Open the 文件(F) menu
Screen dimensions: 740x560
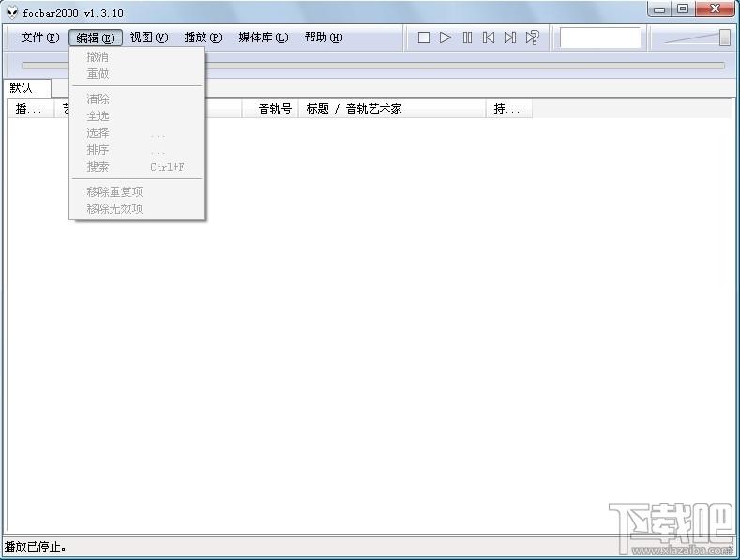[x=40, y=38]
